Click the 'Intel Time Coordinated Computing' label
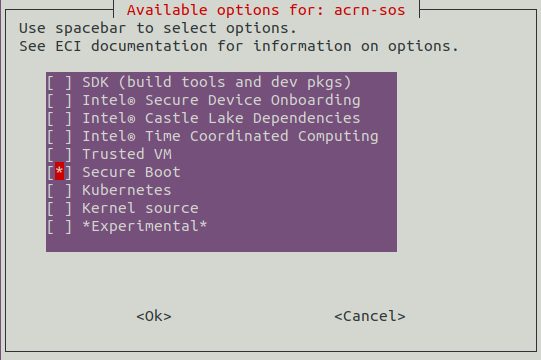This screenshot has height=360, width=541. [230, 136]
